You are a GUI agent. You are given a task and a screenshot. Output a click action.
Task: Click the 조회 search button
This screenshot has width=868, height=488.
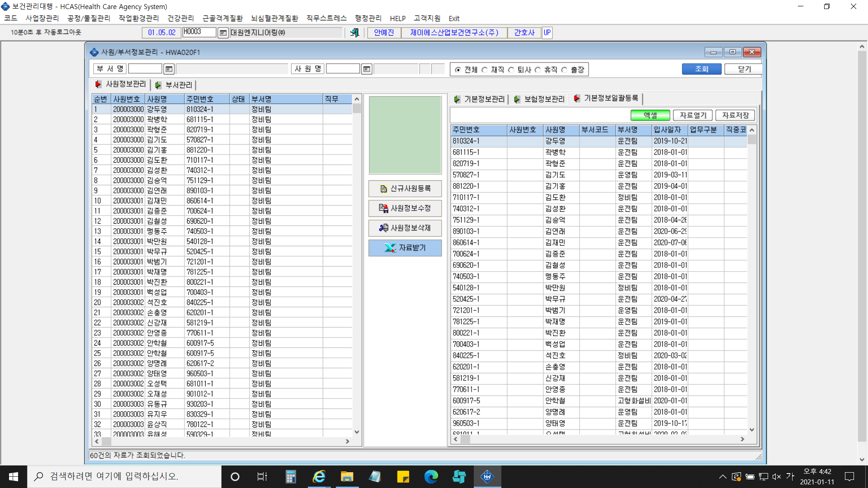pos(702,69)
